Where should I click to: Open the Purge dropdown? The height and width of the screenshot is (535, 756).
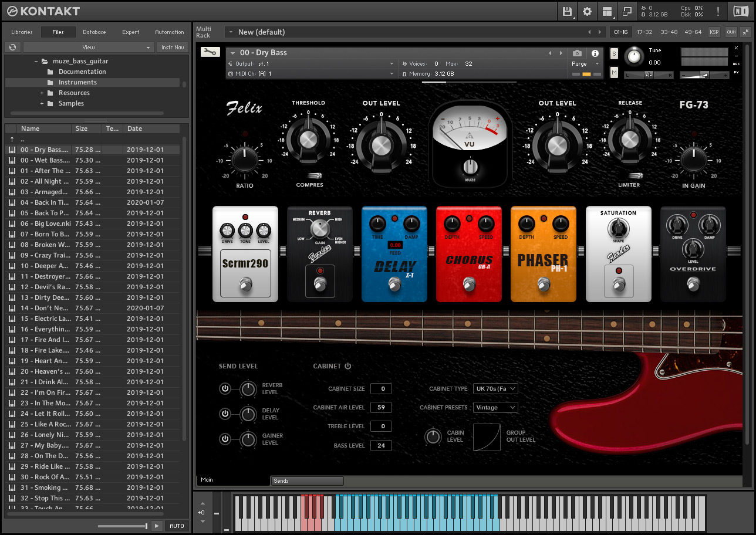pos(586,64)
